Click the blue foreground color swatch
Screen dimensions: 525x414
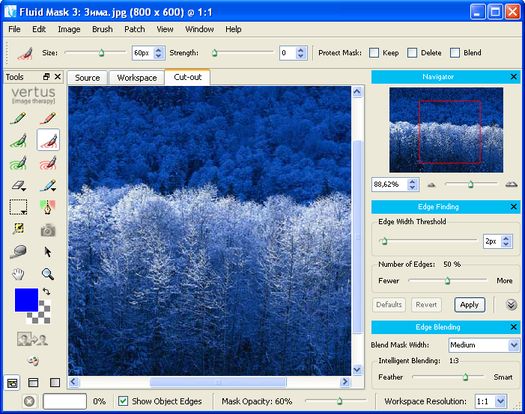pyautogui.click(x=26, y=300)
